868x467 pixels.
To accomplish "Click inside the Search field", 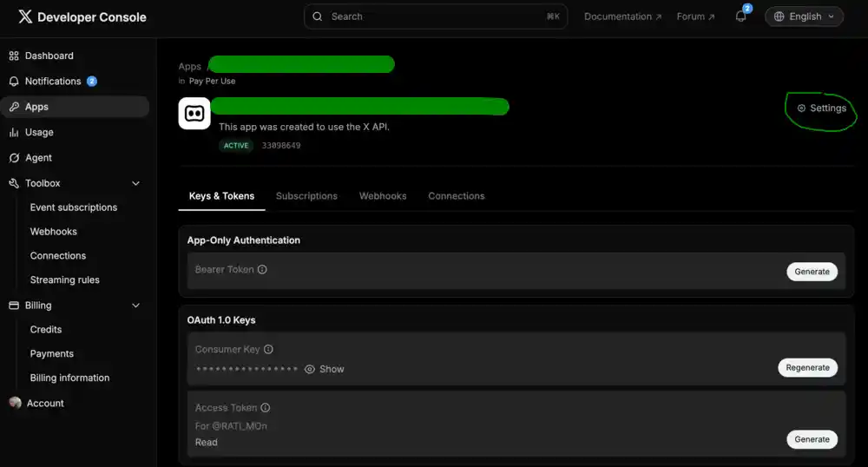I will [x=436, y=16].
